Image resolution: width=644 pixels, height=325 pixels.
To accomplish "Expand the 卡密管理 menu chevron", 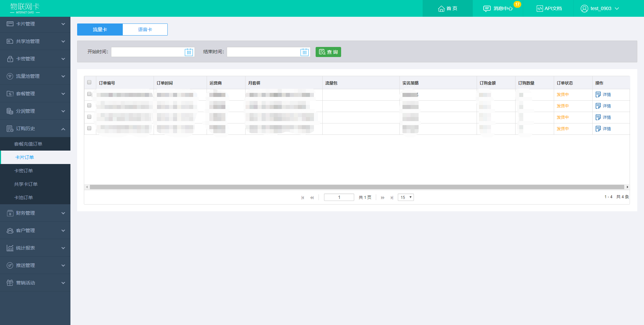I will tap(63, 59).
